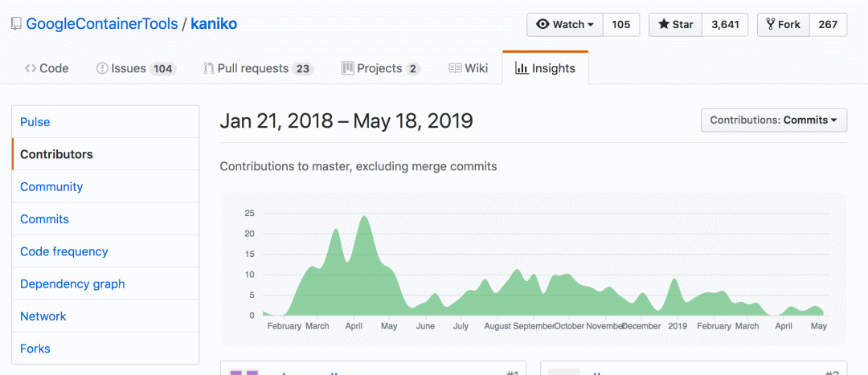Open Network in the sidebar
The image size is (868, 375).
point(105,316)
